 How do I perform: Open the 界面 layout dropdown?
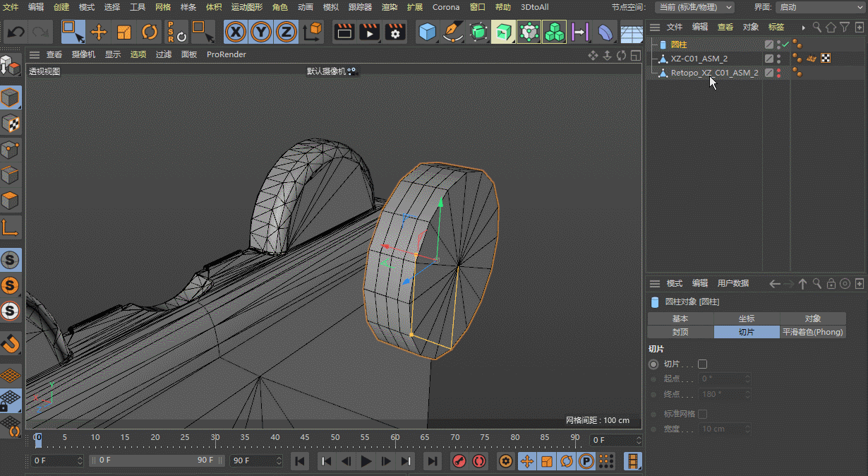[x=819, y=7]
